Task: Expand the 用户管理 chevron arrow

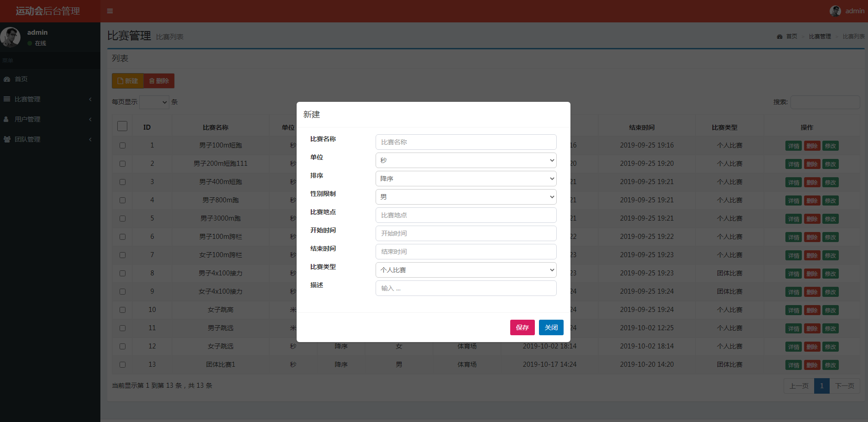Action: tap(90, 119)
